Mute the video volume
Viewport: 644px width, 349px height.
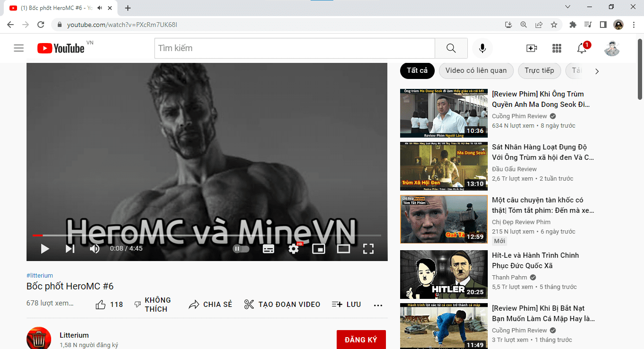[95, 248]
